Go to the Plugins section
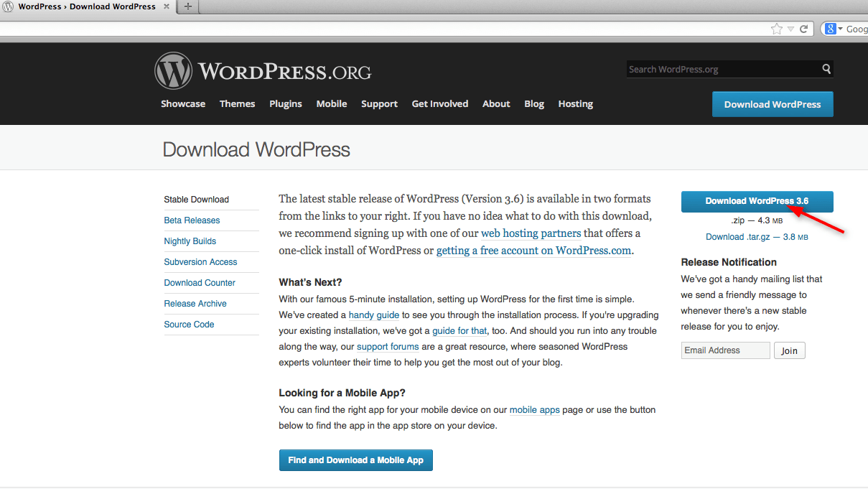Screen dimensions: 868x489 [286, 104]
